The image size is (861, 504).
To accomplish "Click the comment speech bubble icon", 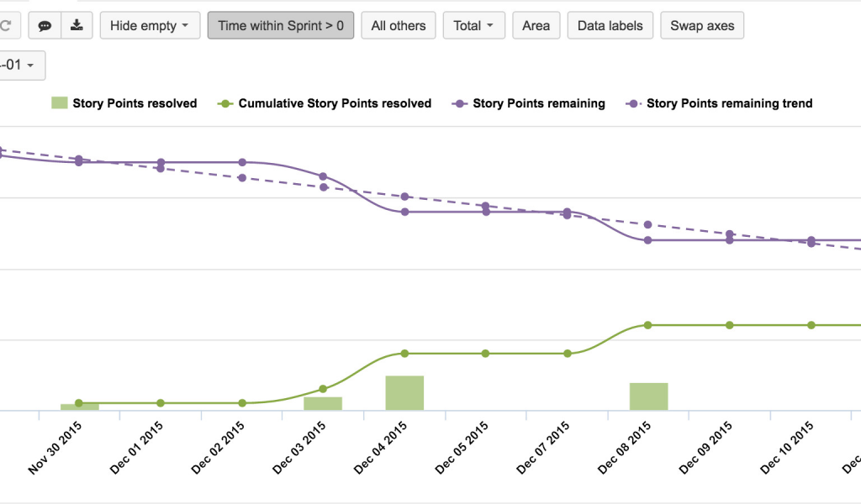I will (45, 25).
